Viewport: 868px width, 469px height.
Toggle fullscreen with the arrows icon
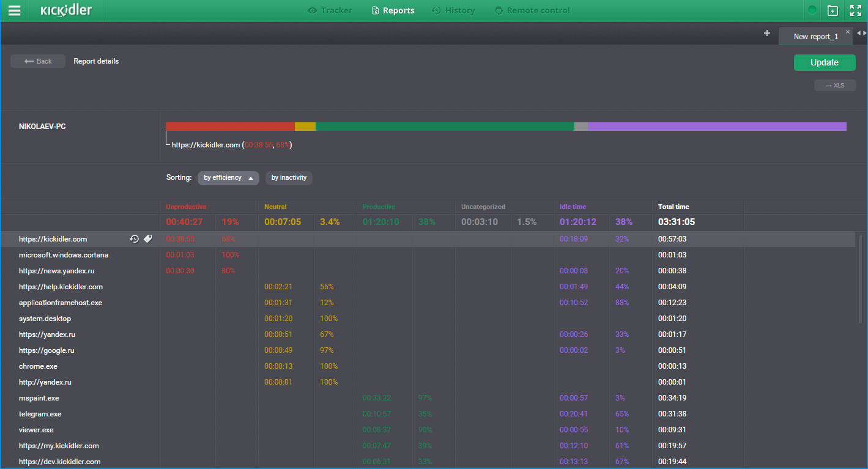(x=856, y=10)
